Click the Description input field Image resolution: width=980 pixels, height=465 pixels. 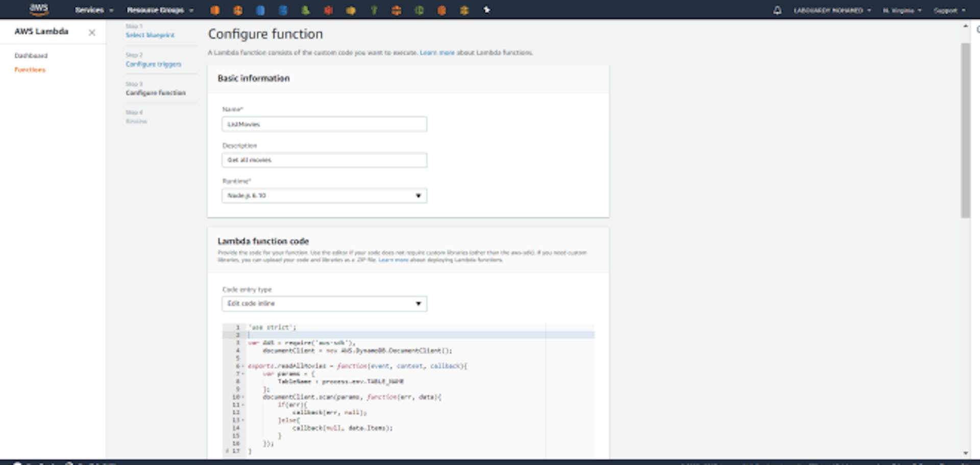[x=324, y=160]
